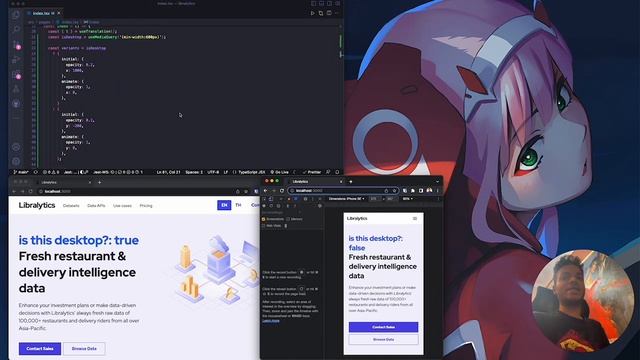Switch language to EN on desktop page
The image size is (640, 360).
click(224, 205)
